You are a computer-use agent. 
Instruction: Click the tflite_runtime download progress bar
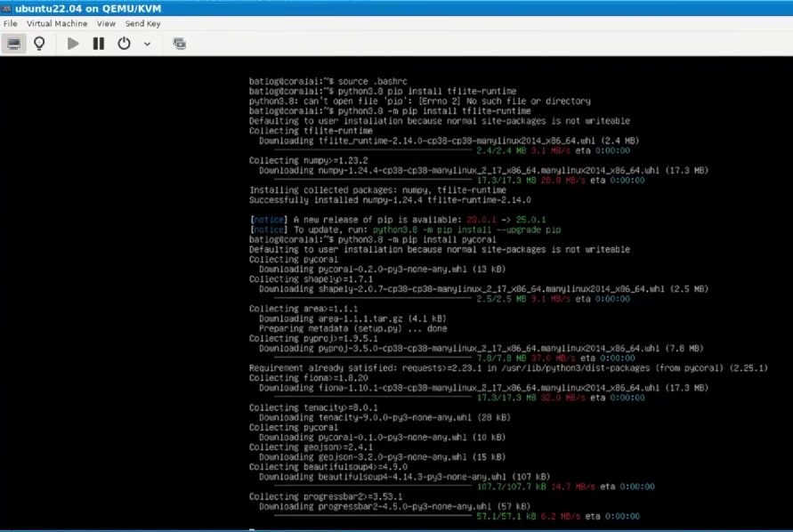[373, 150]
